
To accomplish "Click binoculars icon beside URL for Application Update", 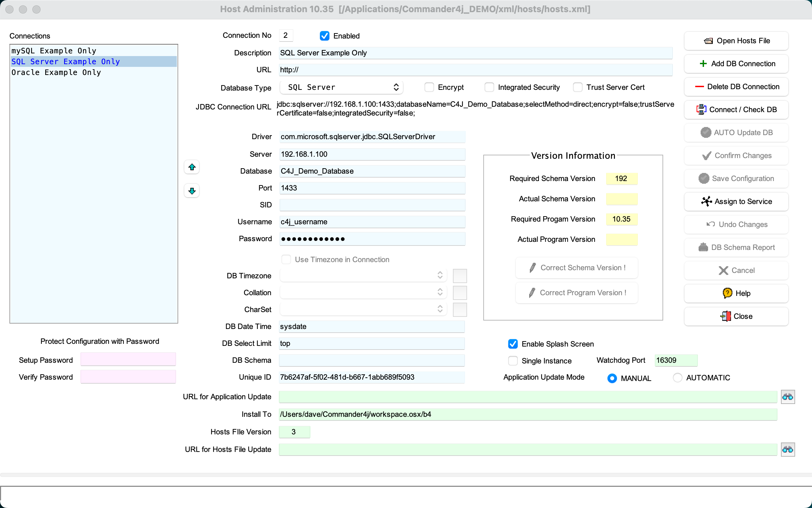I will click(788, 397).
